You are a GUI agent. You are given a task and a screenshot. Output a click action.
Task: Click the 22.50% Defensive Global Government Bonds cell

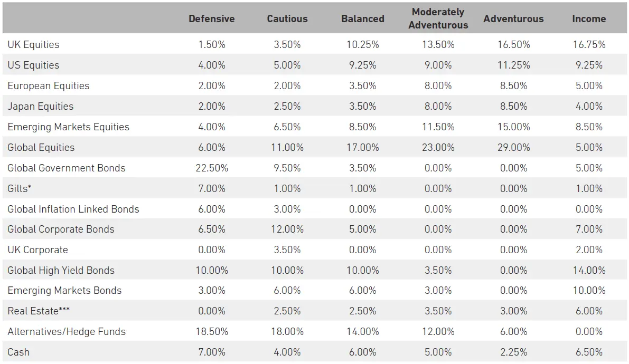211,168
